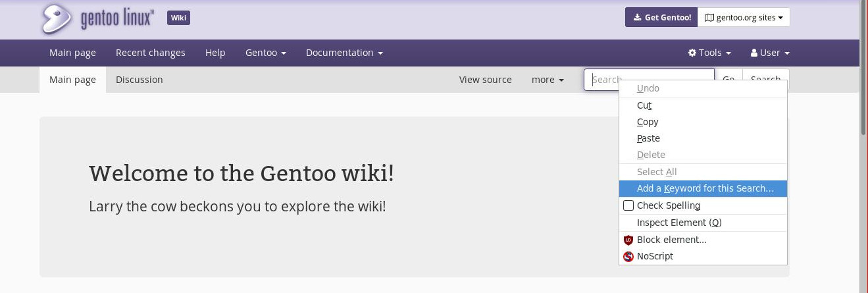868x293 pixels.
Task: Click the NoScript icon in the context menu
Action: (628, 257)
